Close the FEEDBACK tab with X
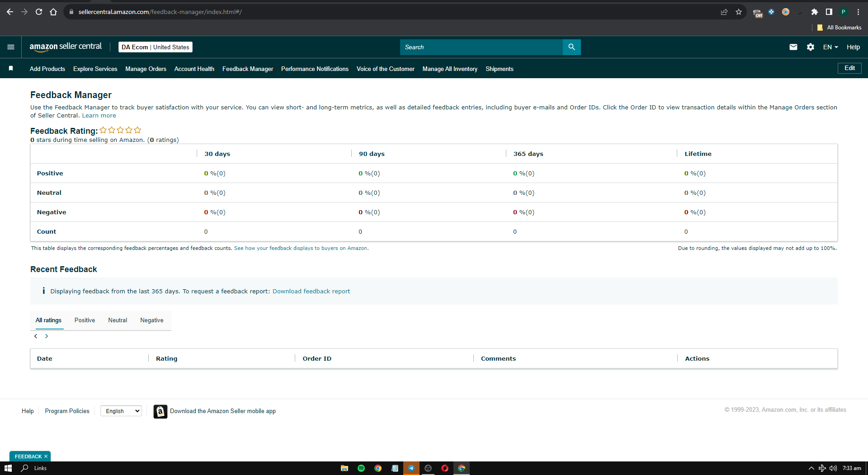868x475 pixels. coord(46,456)
